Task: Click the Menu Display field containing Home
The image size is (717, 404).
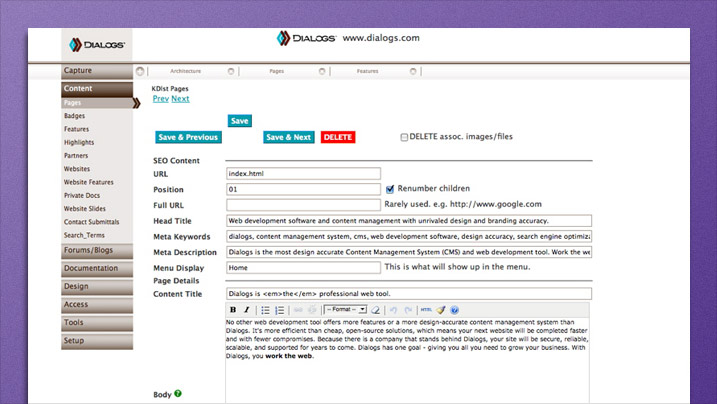Action: coord(303,268)
